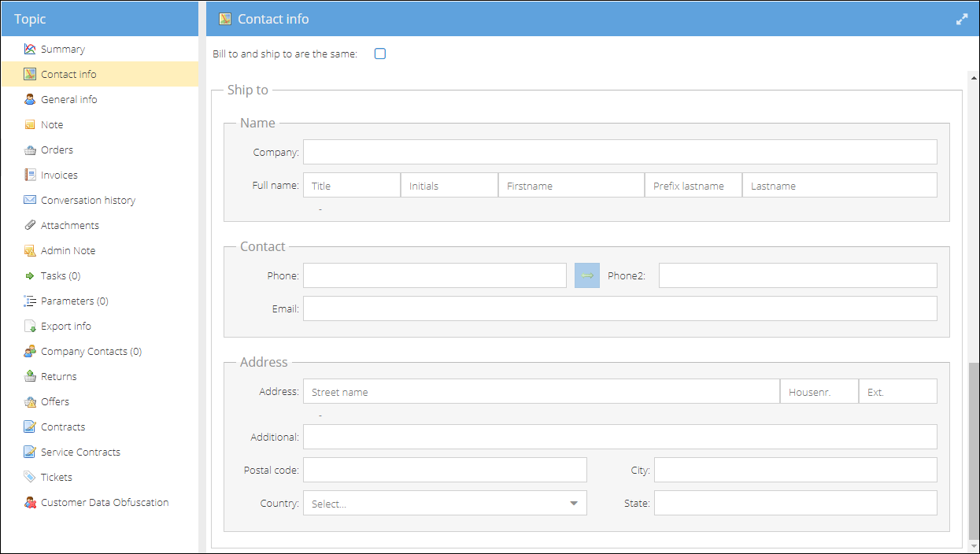
Task: Click the Country dropdown arrow
Action: (574, 504)
